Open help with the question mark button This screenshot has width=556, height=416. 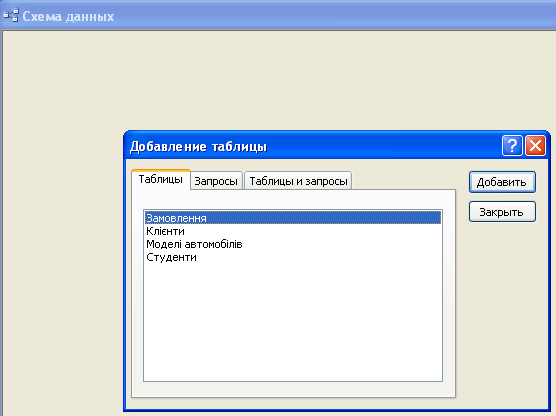pyautogui.click(x=512, y=145)
